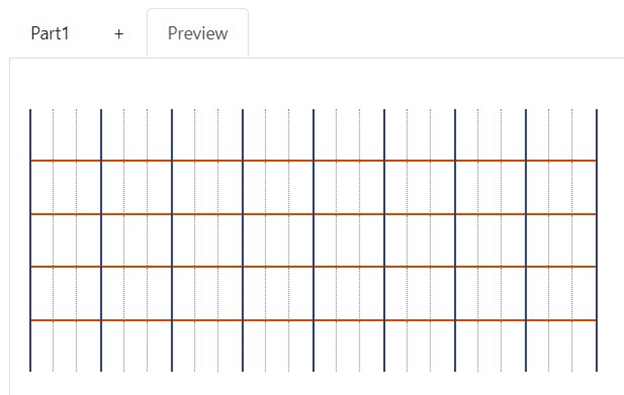Click the fifth dark vertical line, middle of the grid
624x395 pixels.
(314, 240)
